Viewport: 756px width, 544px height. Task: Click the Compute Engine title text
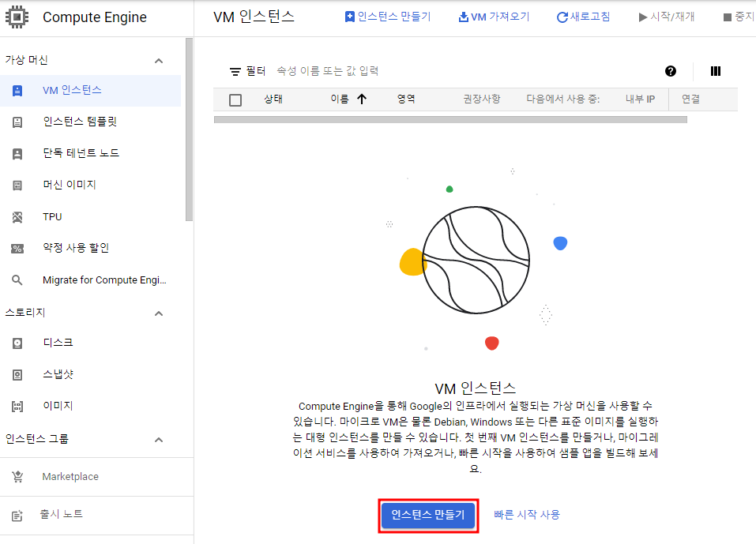[x=95, y=17]
